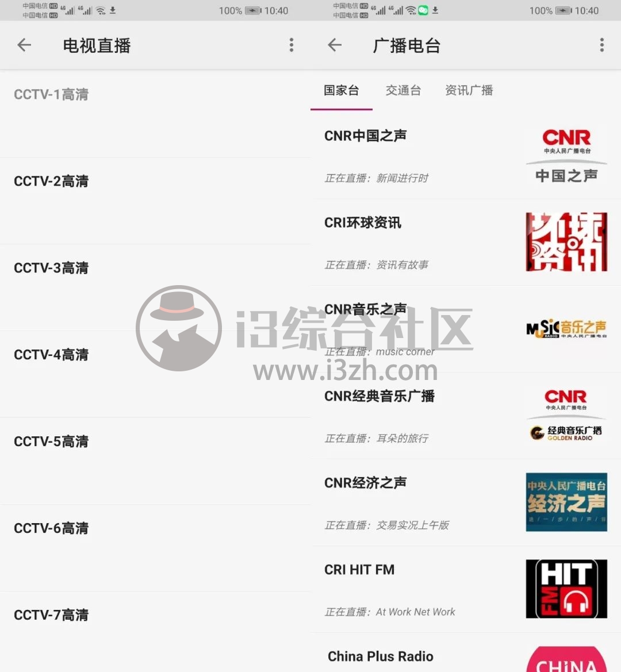Tap the blue 经济之声 logo thumbnail

[x=566, y=502]
